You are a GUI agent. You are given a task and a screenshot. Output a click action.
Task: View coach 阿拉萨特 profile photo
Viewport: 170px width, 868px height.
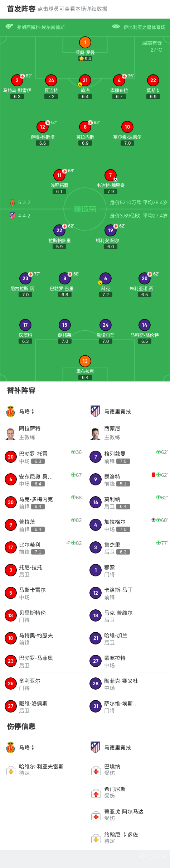11,433
